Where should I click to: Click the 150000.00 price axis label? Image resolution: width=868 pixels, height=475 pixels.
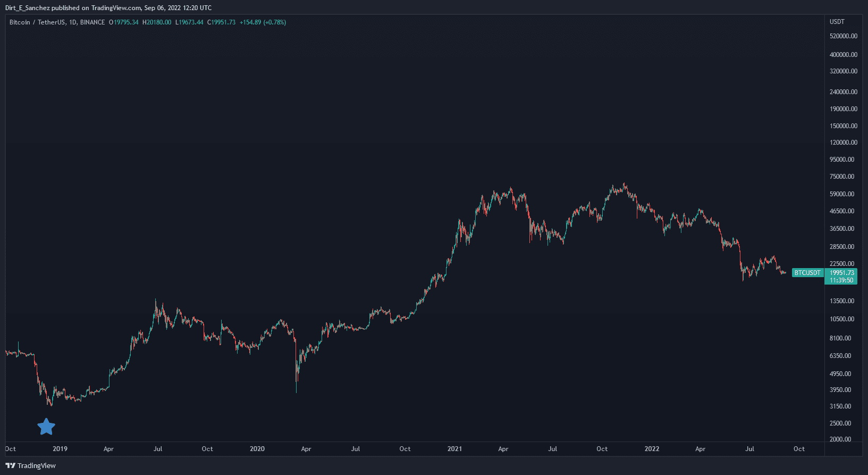844,126
